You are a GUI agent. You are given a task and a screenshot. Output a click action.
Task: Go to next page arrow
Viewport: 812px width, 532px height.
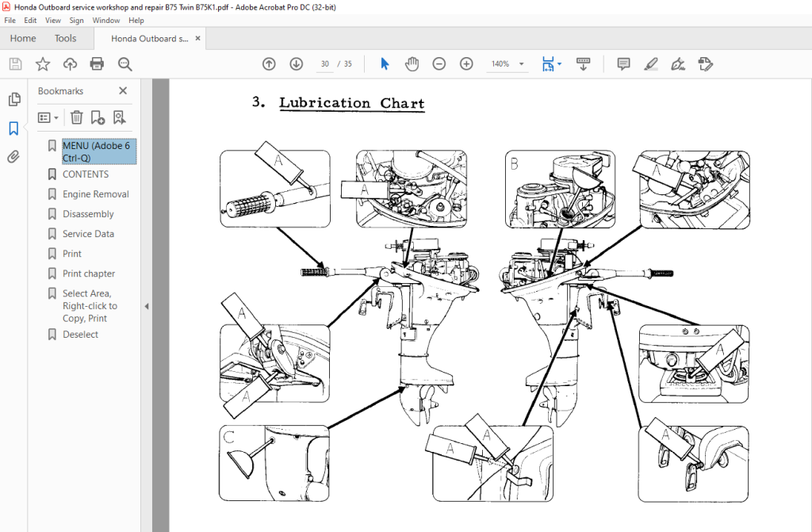pos(296,64)
